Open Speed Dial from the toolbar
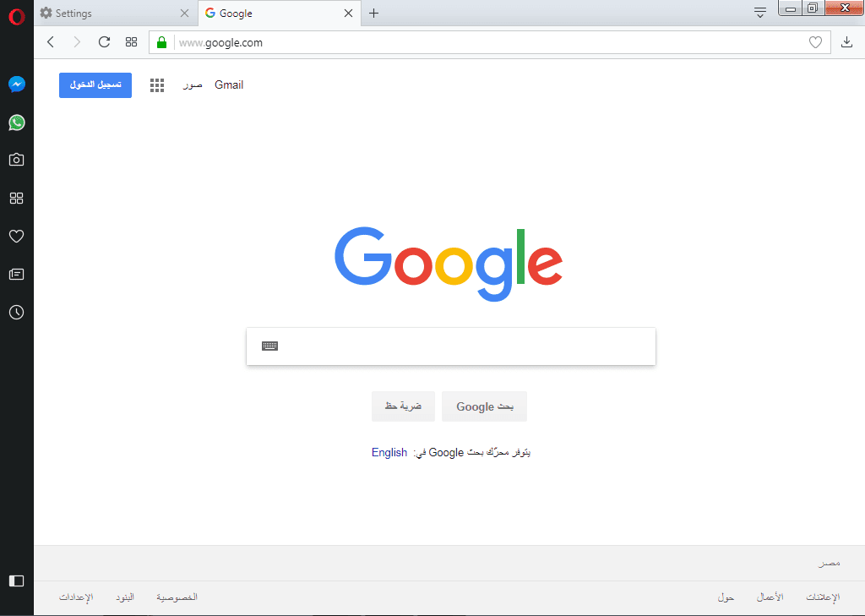Image resolution: width=865 pixels, height=616 pixels. 131,42
